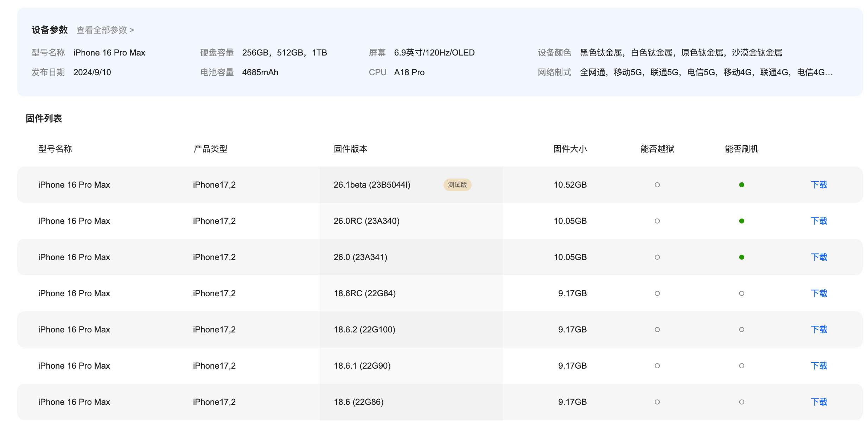868x421 pixels.
Task: Select version text 18.6.1 (22G90)
Action: [362, 366]
